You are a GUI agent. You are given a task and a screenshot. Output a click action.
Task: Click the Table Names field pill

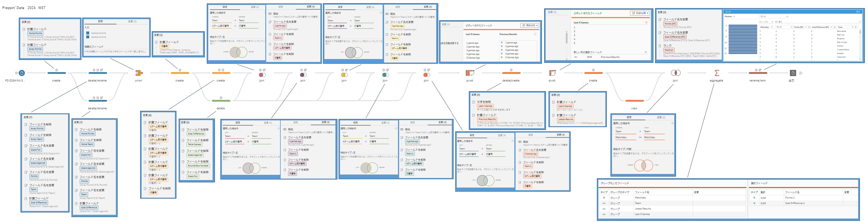(194, 144)
